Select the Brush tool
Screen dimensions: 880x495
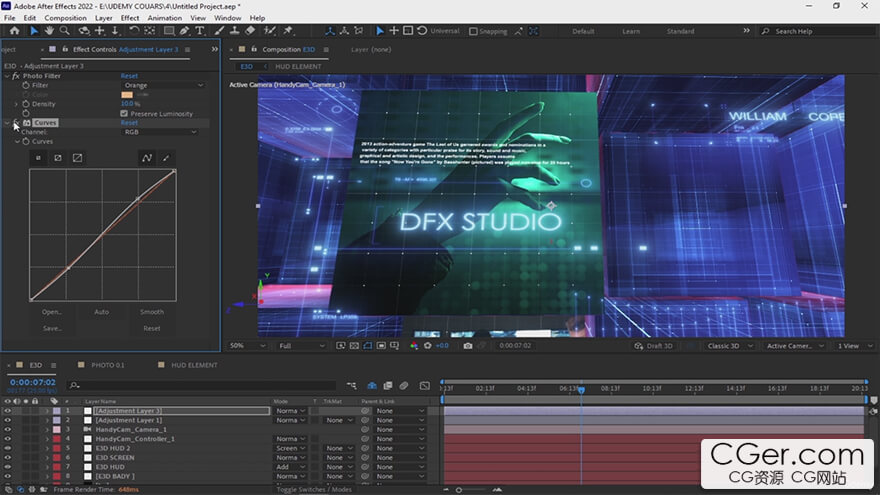(219, 31)
